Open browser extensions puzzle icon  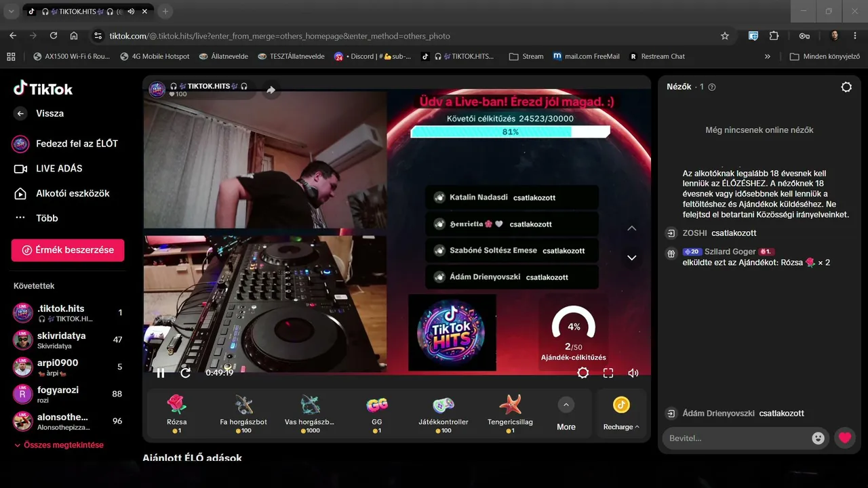point(774,36)
